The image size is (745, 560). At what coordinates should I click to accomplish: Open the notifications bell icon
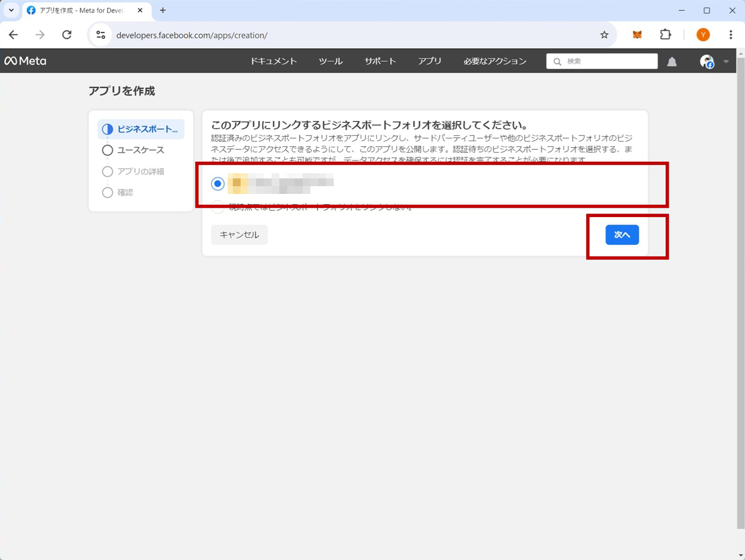[x=672, y=62]
